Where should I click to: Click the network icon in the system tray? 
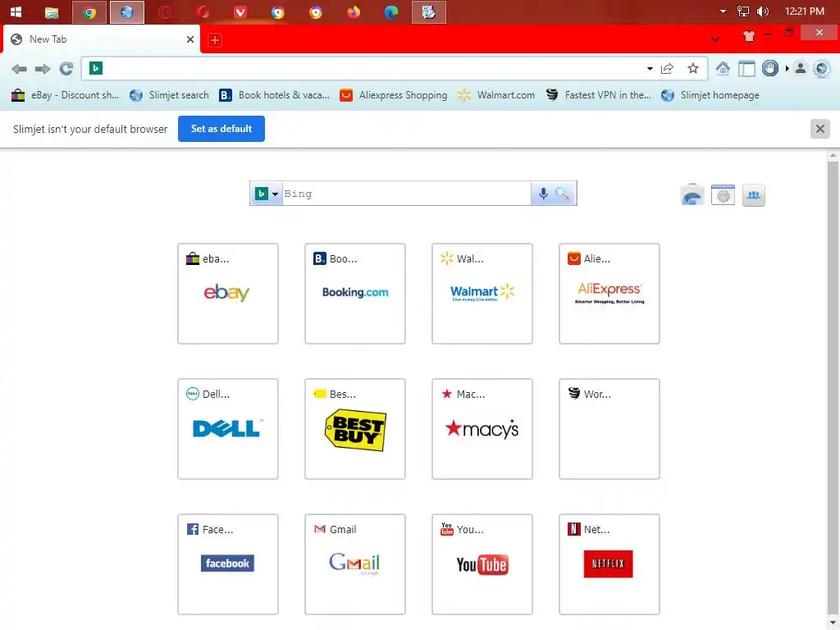point(743,11)
